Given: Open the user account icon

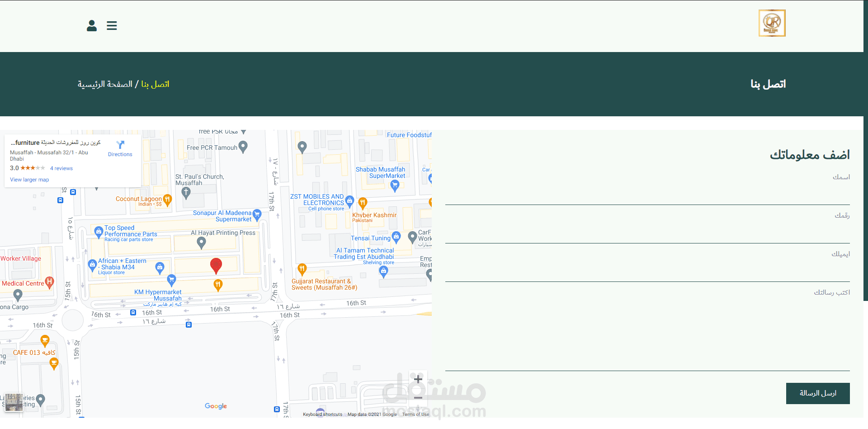Looking at the screenshot, I should tap(92, 26).
